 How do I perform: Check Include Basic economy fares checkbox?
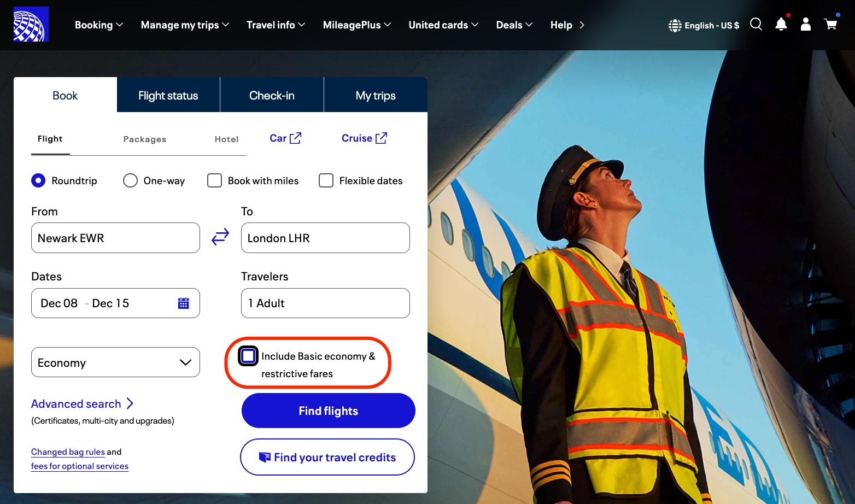point(248,356)
